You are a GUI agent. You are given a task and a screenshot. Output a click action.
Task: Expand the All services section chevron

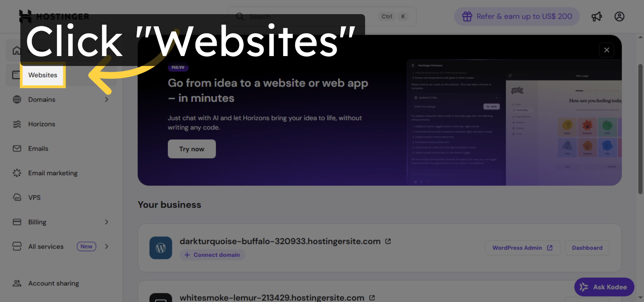[107, 246]
